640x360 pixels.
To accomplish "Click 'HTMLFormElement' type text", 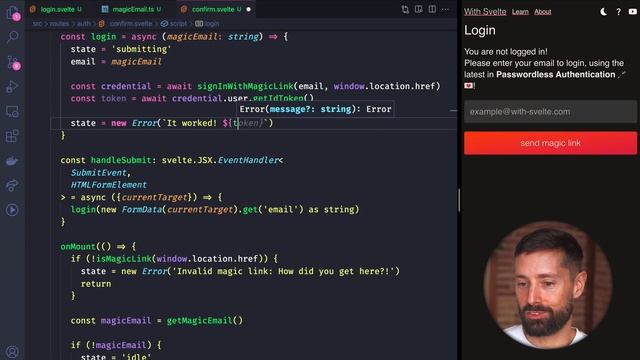I will pos(109,185).
